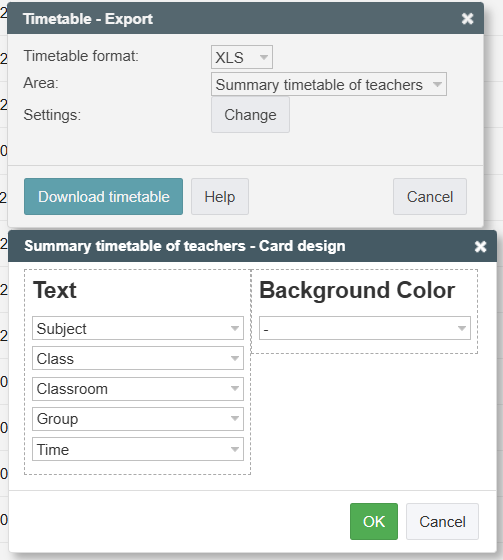503x560 pixels.
Task: Close the Timetable - Export dialog
Action: 467,19
